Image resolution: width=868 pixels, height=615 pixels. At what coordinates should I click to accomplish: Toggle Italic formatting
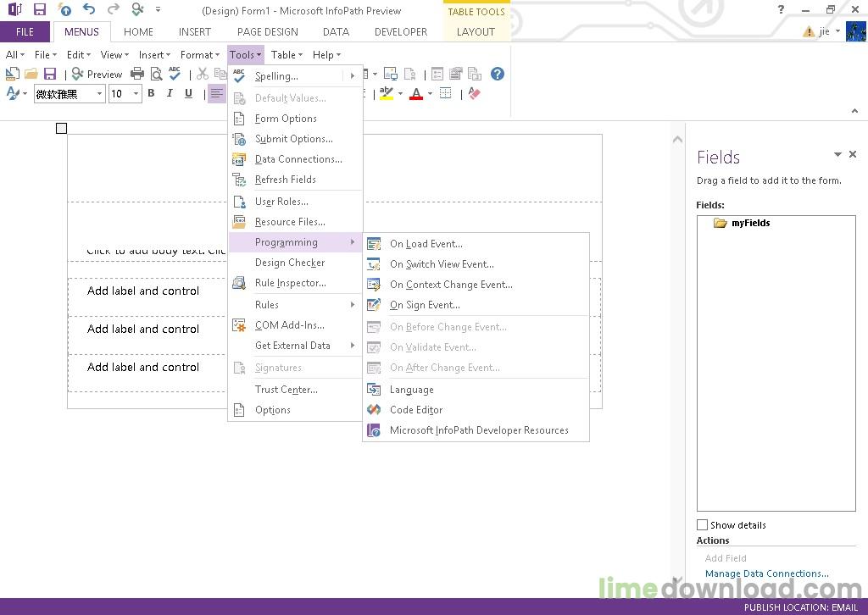point(170,93)
